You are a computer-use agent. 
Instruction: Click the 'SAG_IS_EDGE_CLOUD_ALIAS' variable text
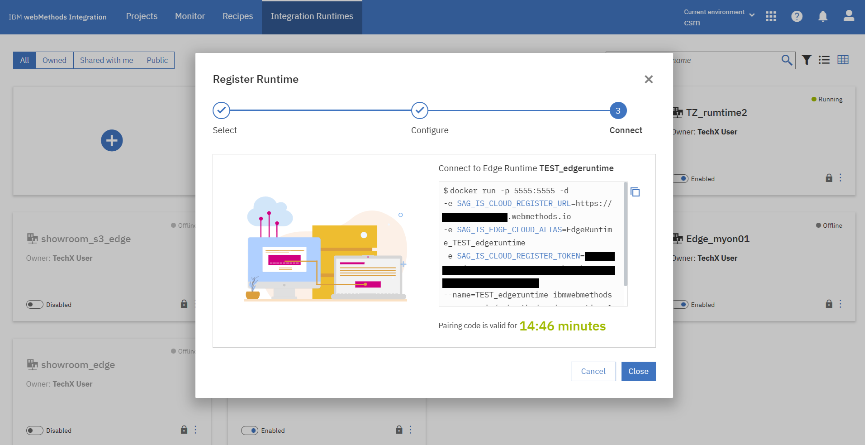[509, 230]
